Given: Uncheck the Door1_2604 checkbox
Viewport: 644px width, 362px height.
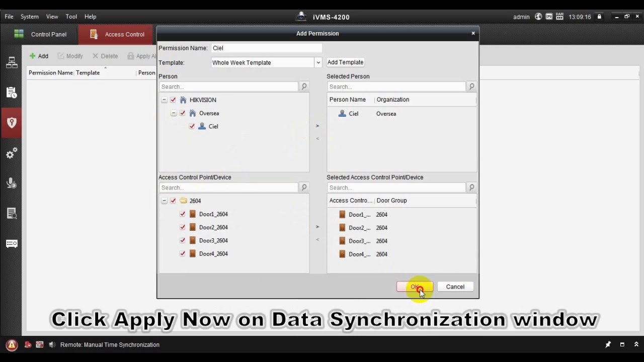Looking at the screenshot, I should point(183,214).
